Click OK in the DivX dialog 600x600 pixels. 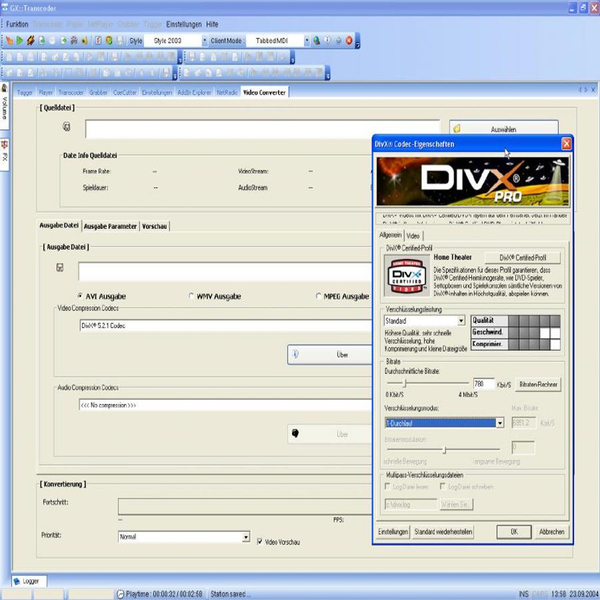click(514, 532)
